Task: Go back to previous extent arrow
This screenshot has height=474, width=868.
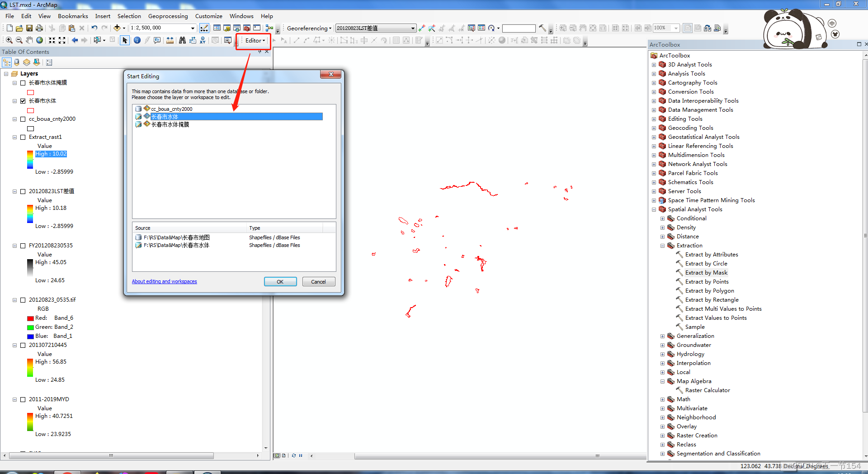Action: click(75, 40)
